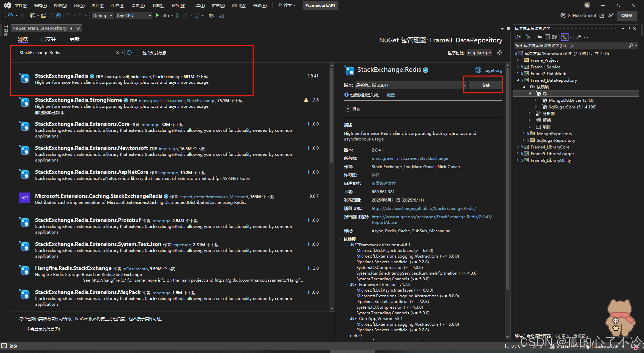Expand the MongoRepository folder node
Screen dimensions: 644x353
point(524,134)
